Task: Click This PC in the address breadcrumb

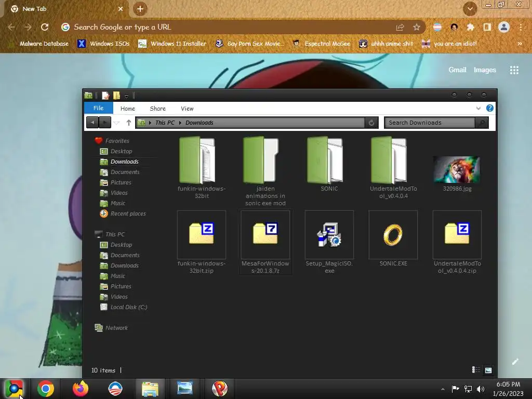Action: click(165, 123)
